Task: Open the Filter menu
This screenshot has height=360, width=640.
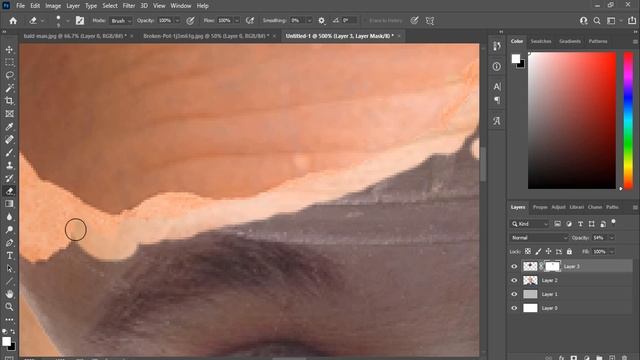Action: (x=129, y=6)
